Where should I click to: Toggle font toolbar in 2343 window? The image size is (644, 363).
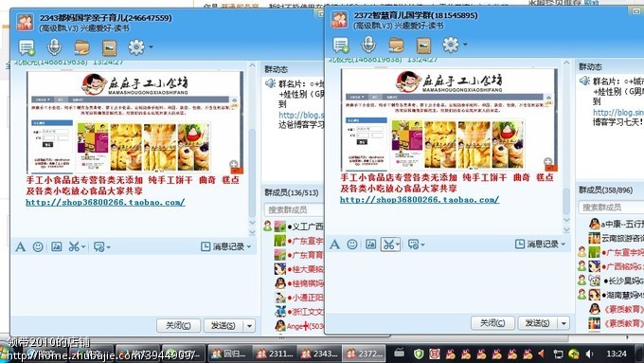point(20,246)
